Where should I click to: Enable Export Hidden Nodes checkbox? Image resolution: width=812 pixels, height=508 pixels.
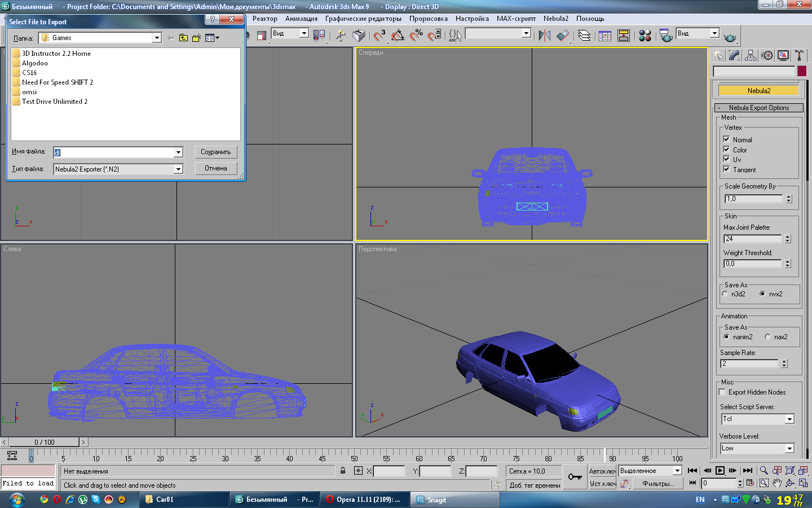pyautogui.click(x=722, y=392)
